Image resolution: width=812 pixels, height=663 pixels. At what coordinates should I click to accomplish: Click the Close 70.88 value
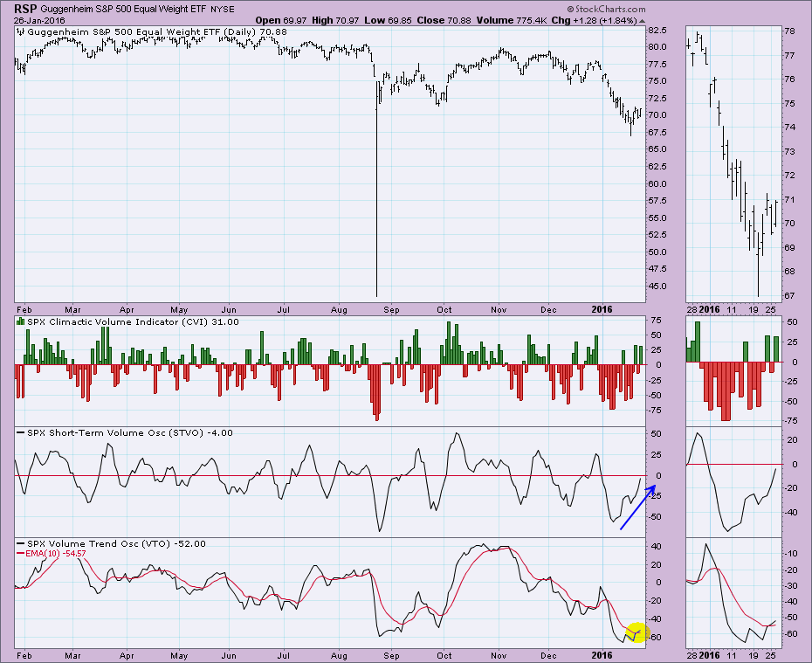click(444, 21)
